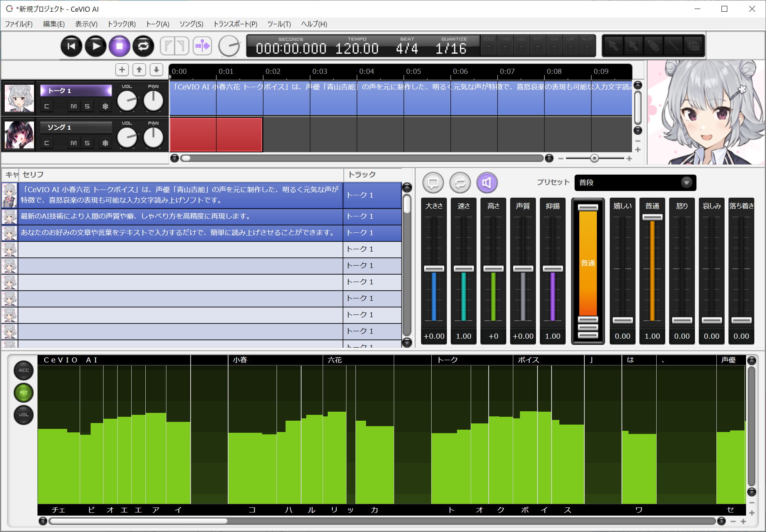Open the 編集(E) menu

pyautogui.click(x=54, y=24)
